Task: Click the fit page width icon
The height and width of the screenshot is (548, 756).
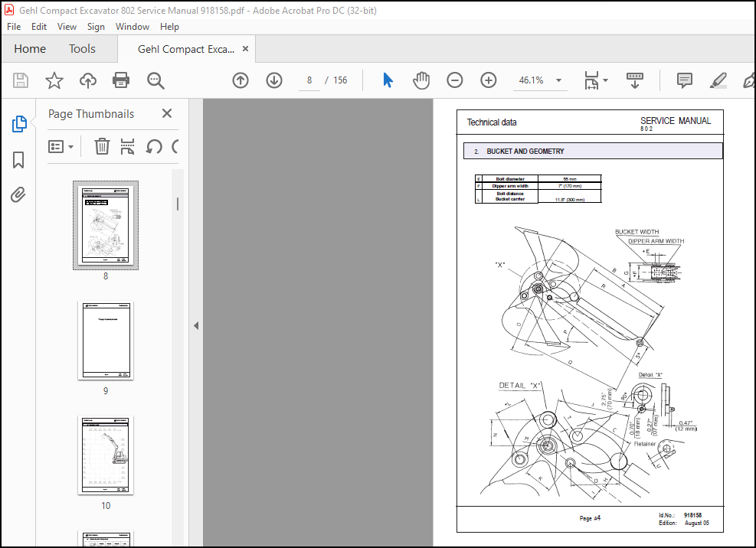Action: pyautogui.click(x=591, y=80)
